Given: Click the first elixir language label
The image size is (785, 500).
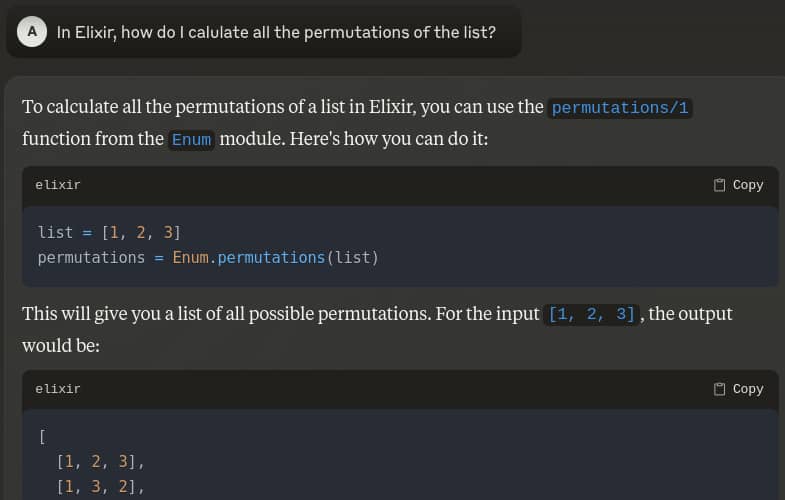Looking at the screenshot, I should point(58,185).
